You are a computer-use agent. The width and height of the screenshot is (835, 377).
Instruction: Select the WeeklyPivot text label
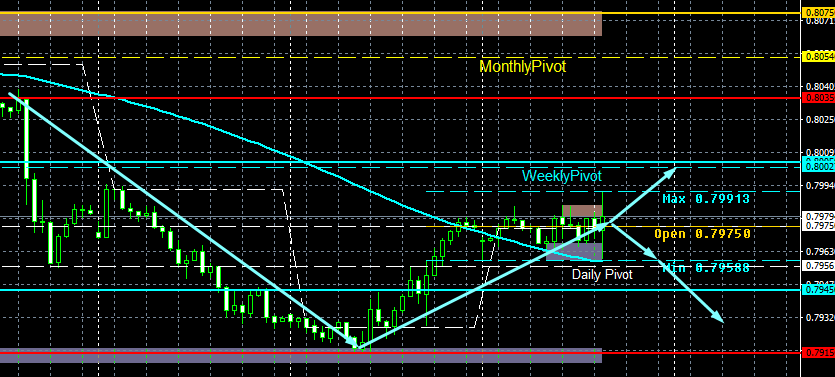pos(561,176)
